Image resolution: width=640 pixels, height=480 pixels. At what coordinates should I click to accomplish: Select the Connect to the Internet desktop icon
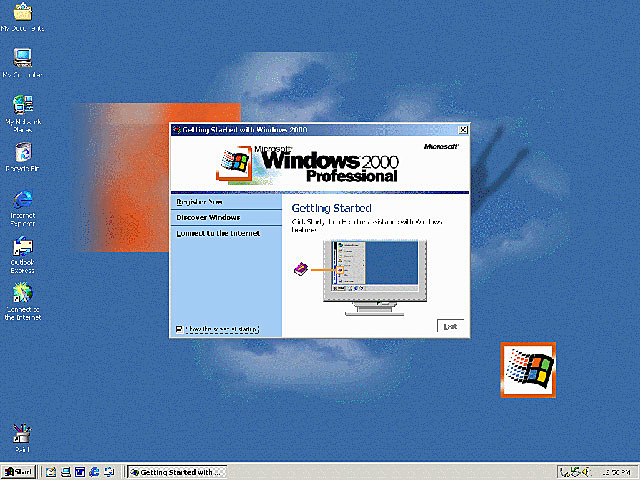pos(22,302)
